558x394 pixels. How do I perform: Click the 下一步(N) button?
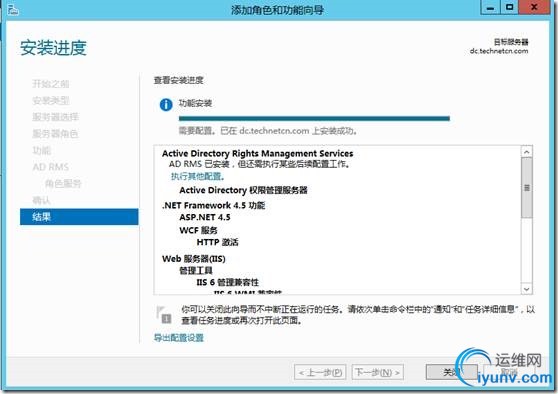pos(378,372)
